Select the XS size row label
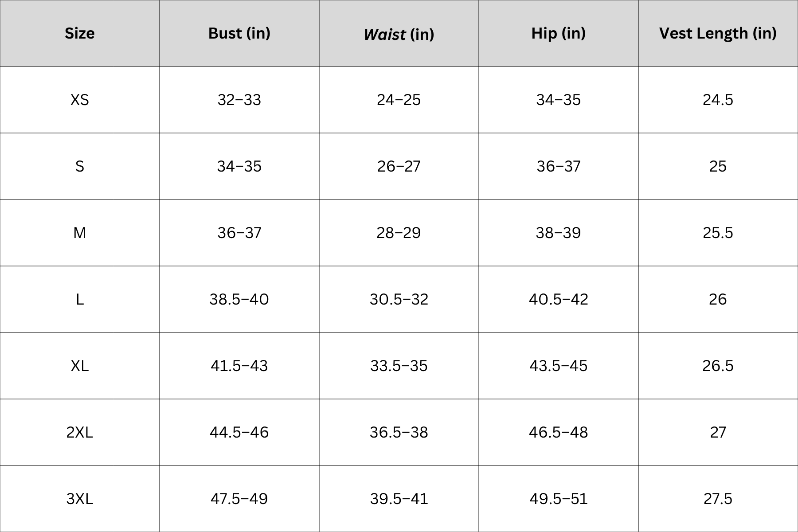The image size is (798, 532). click(80, 100)
